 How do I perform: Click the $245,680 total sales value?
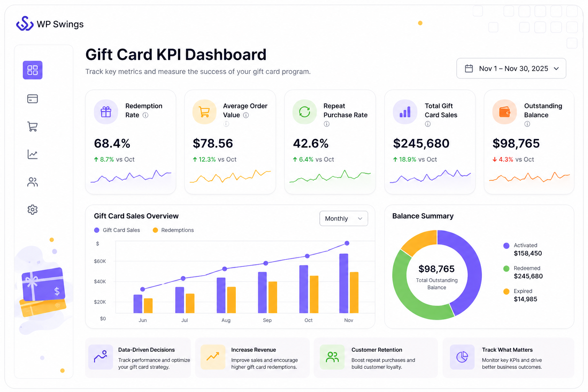[x=421, y=144]
